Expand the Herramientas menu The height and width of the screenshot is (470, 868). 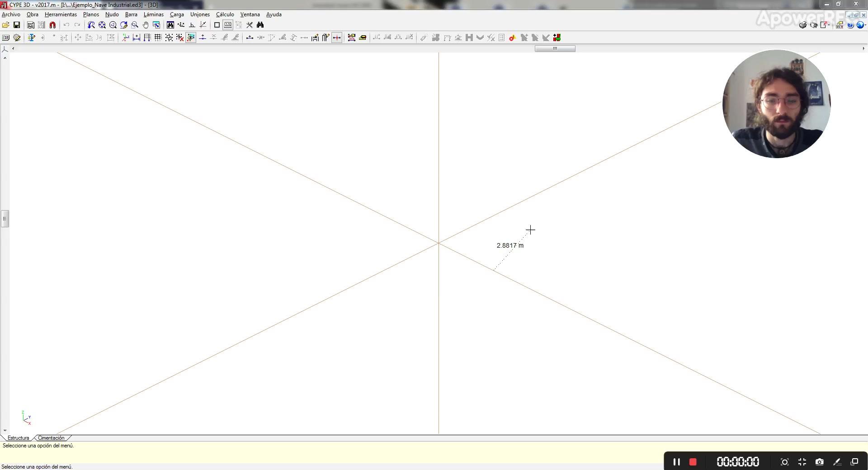point(61,14)
